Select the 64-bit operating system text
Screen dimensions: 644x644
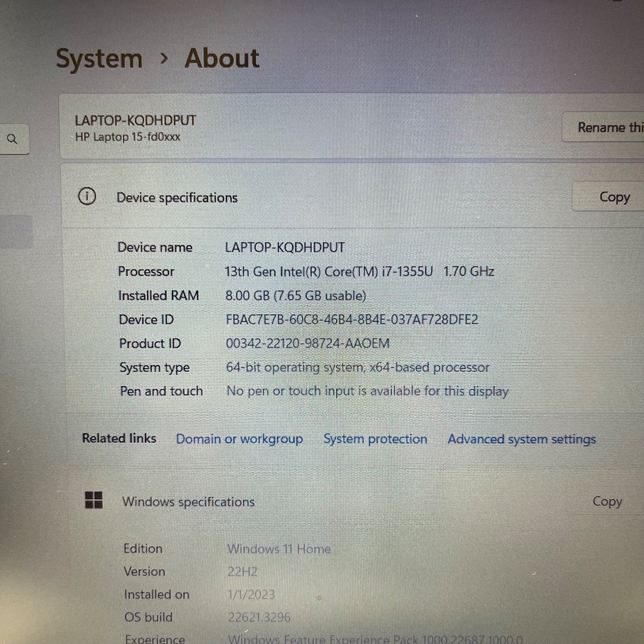358,368
